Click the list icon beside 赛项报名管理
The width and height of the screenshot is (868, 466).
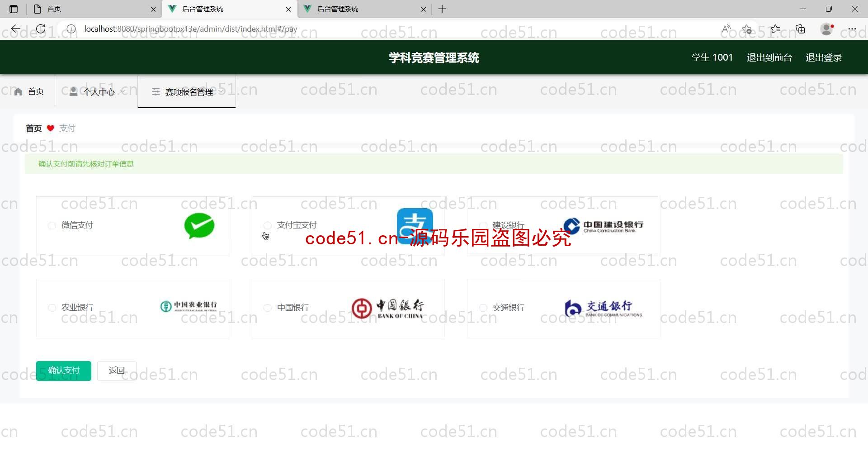[x=156, y=92]
